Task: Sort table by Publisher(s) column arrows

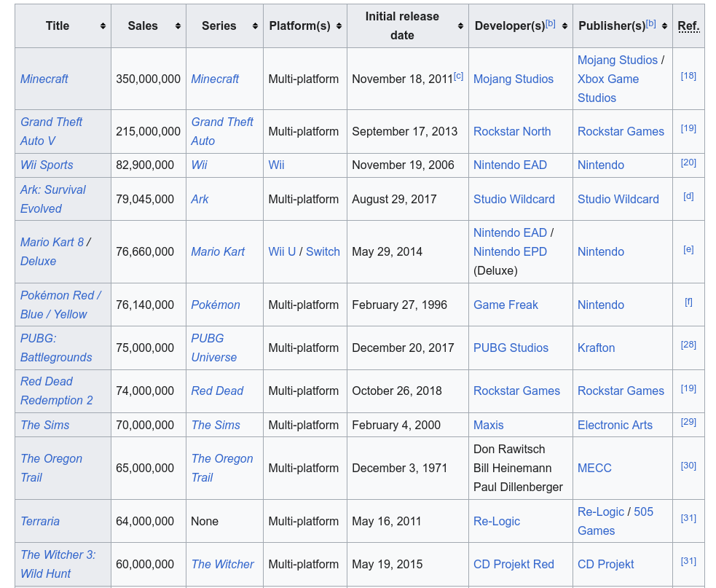Action: pyautogui.click(x=664, y=26)
